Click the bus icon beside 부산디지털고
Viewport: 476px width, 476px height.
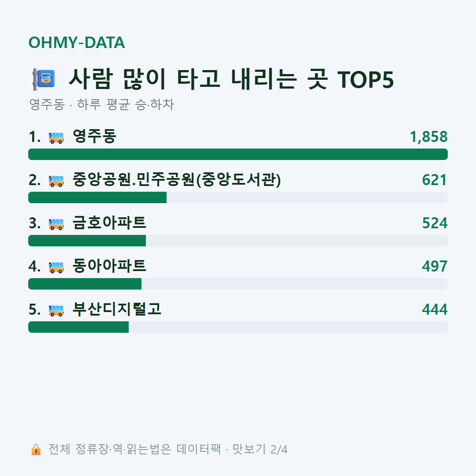pos(56,310)
